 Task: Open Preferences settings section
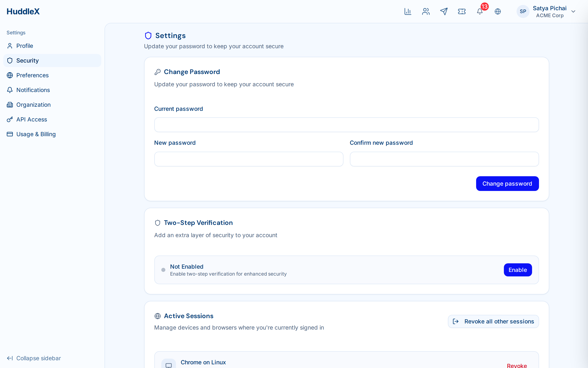pyautogui.click(x=52, y=75)
